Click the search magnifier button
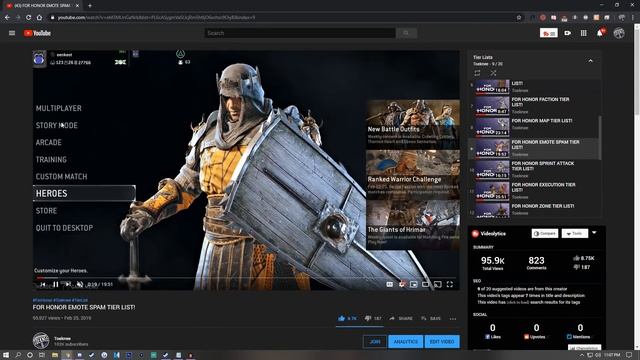This screenshot has width=640, height=360. pos(406,33)
